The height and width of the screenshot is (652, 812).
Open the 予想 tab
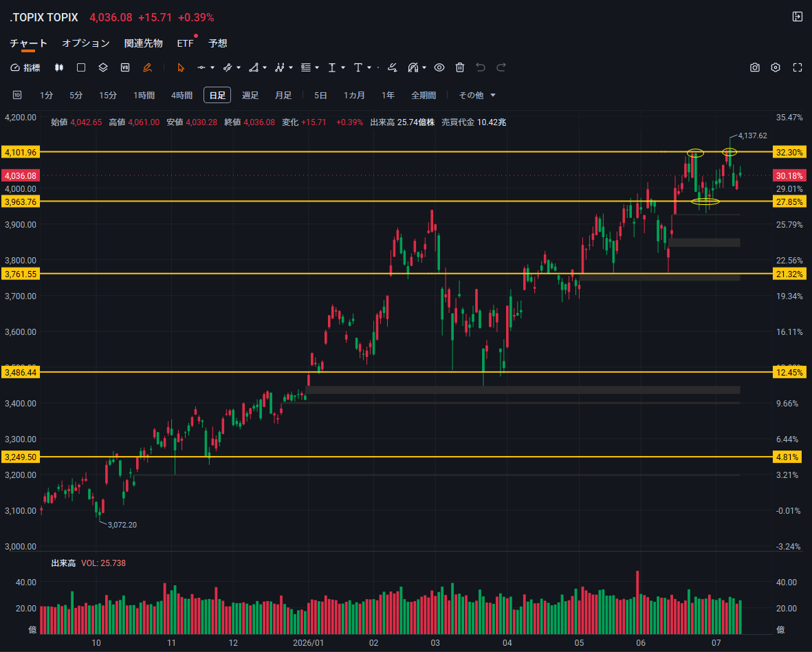[x=218, y=43]
